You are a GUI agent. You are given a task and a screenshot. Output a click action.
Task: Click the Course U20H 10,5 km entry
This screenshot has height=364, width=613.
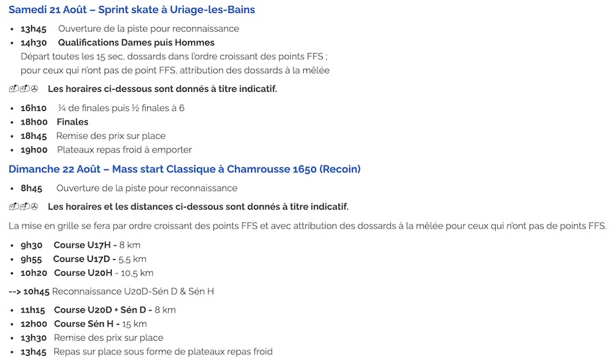pyautogui.click(x=87, y=273)
